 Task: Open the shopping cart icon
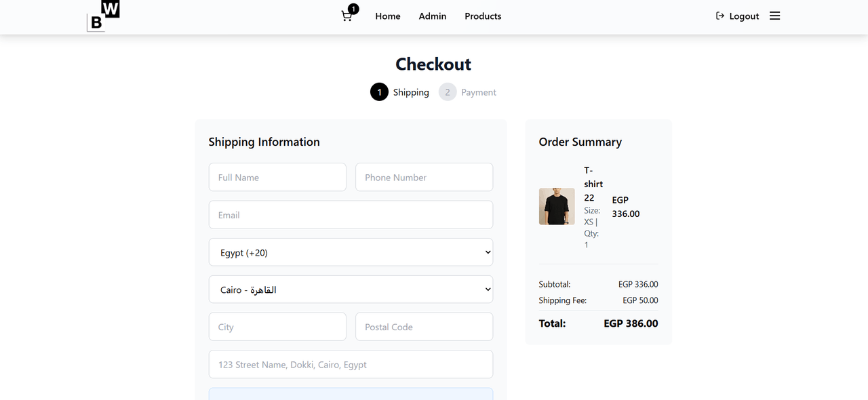pyautogui.click(x=347, y=16)
